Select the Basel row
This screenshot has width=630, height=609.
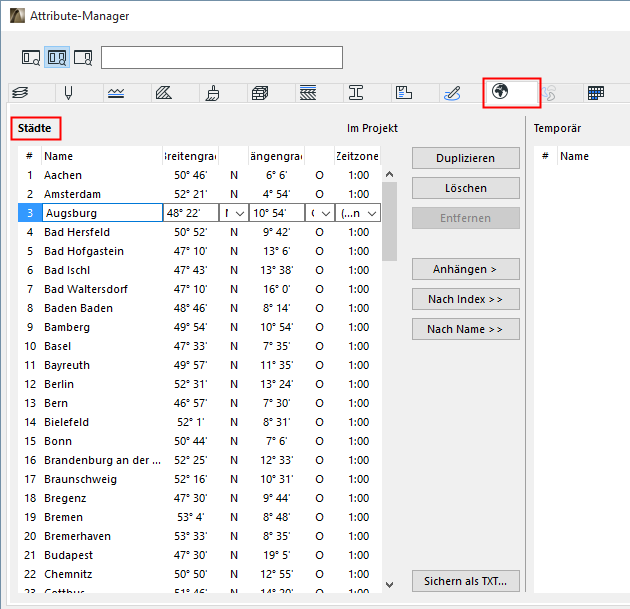pos(199,346)
